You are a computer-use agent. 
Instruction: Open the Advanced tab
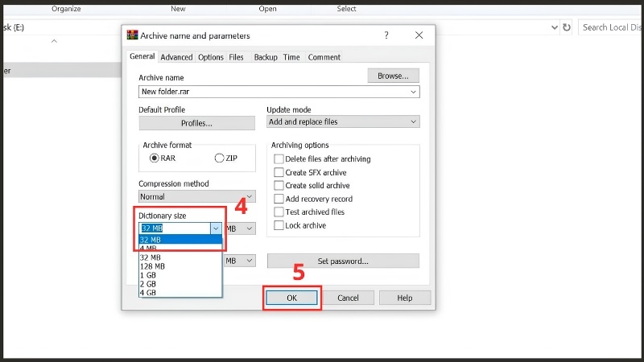[176, 57]
